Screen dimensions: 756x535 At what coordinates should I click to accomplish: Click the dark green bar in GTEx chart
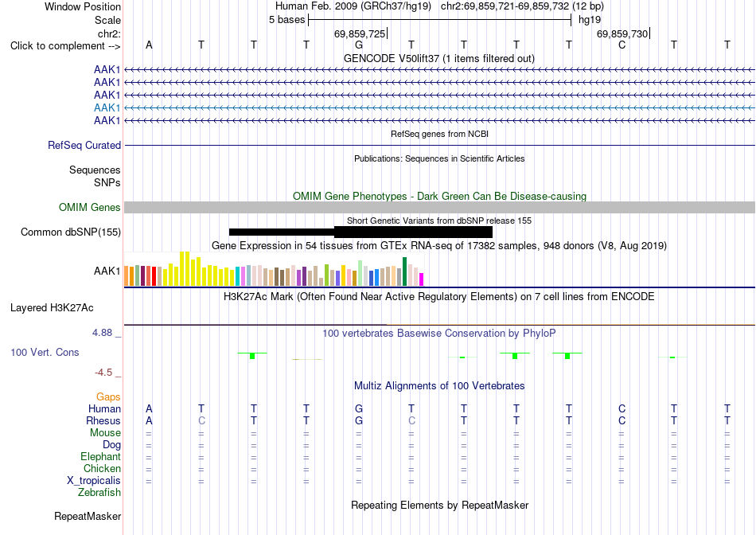[x=405, y=271]
